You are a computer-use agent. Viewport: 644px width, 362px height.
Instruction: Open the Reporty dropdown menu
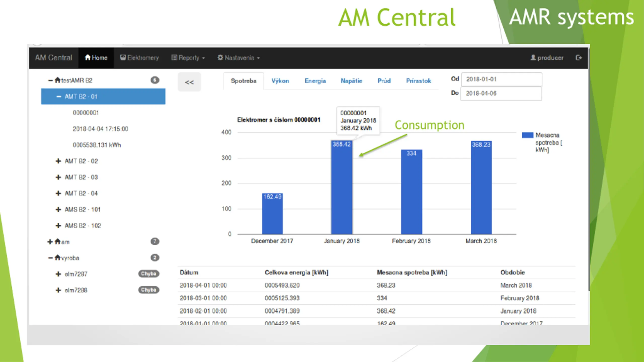(x=188, y=58)
